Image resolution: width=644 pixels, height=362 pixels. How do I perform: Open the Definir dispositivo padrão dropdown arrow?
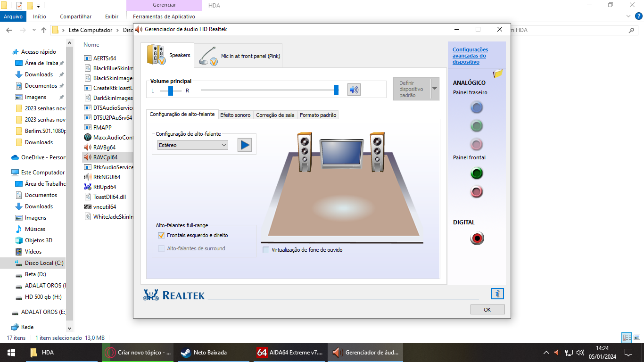[x=435, y=89]
